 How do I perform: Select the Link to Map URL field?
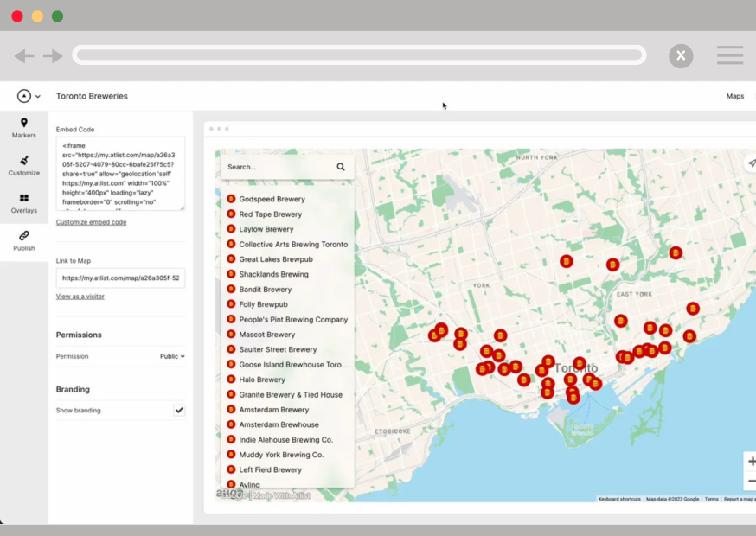point(120,278)
